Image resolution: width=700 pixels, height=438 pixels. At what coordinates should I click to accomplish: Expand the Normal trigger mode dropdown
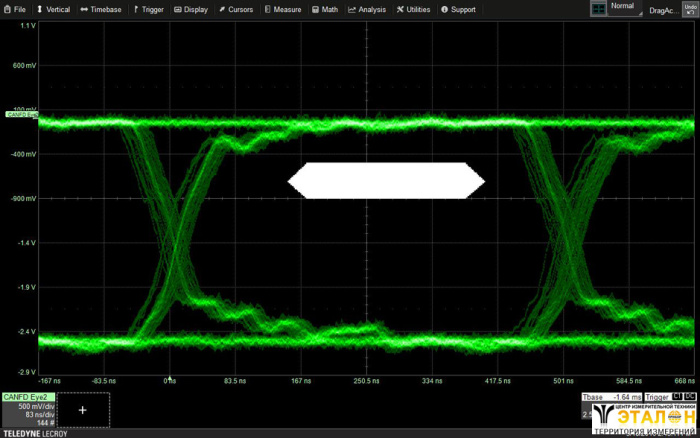(625, 8)
